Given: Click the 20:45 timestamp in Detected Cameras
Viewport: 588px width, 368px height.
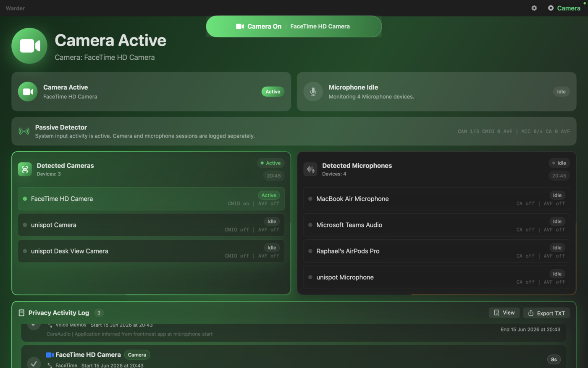Looking at the screenshot, I should click(274, 176).
